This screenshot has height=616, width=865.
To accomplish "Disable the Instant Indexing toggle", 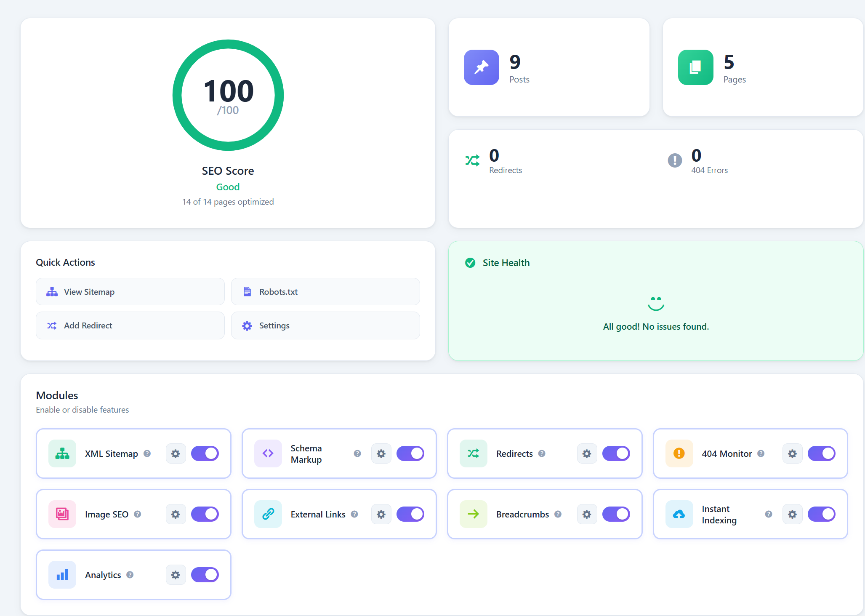I will tap(821, 514).
